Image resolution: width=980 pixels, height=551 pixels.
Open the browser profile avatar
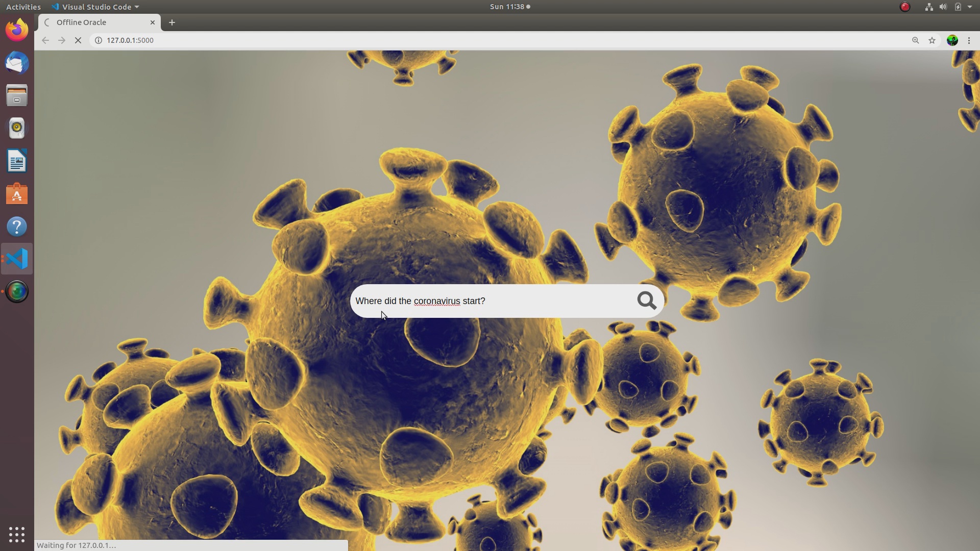pos(952,40)
